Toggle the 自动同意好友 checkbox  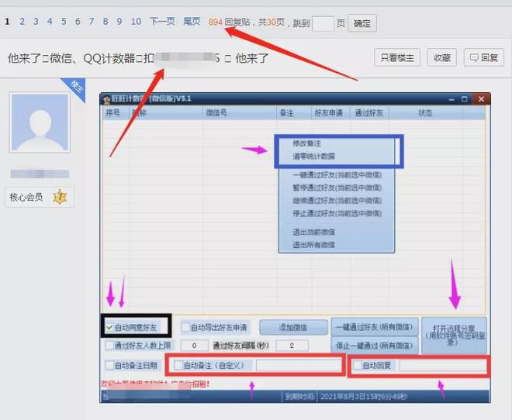pyautogui.click(x=109, y=327)
